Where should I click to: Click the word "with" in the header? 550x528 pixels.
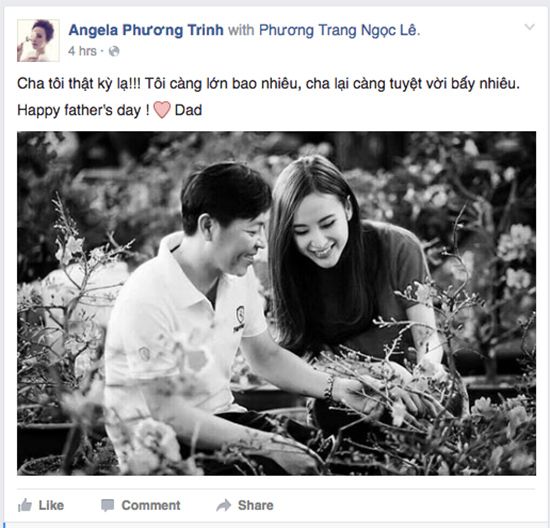(241, 30)
